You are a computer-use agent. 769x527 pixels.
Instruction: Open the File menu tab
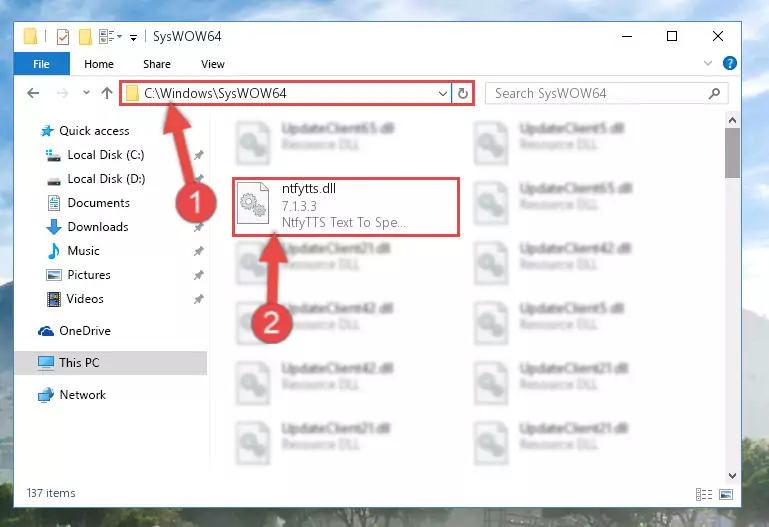tap(42, 64)
